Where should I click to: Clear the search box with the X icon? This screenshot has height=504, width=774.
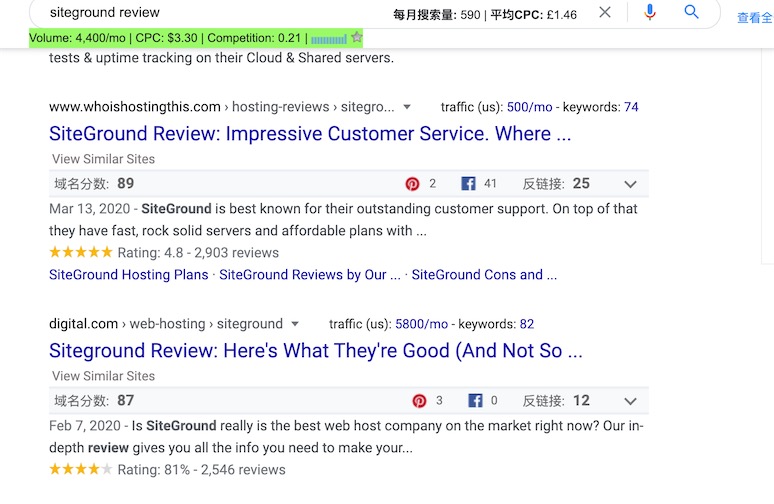click(605, 12)
